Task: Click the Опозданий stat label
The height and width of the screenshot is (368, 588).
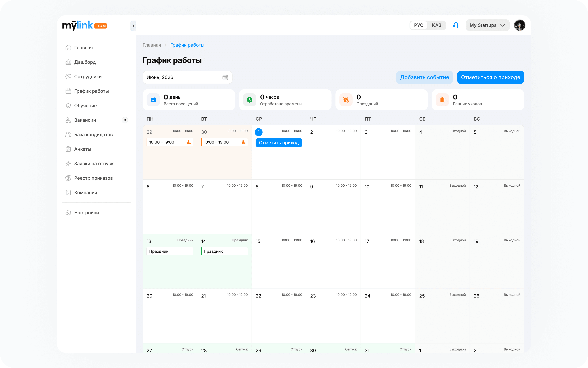Action: (367, 104)
